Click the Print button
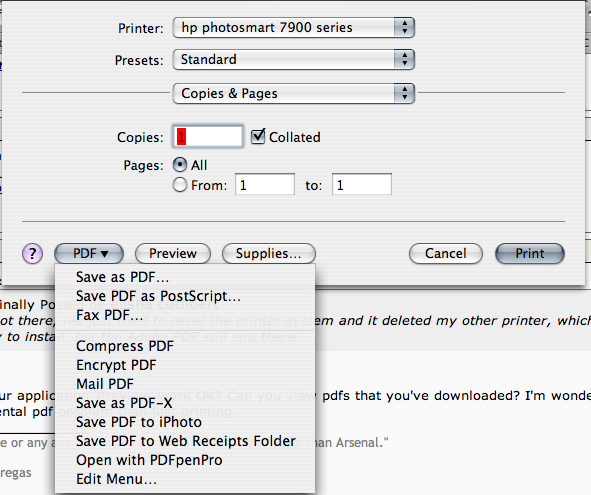591x495 pixels. [x=530, y=253]
